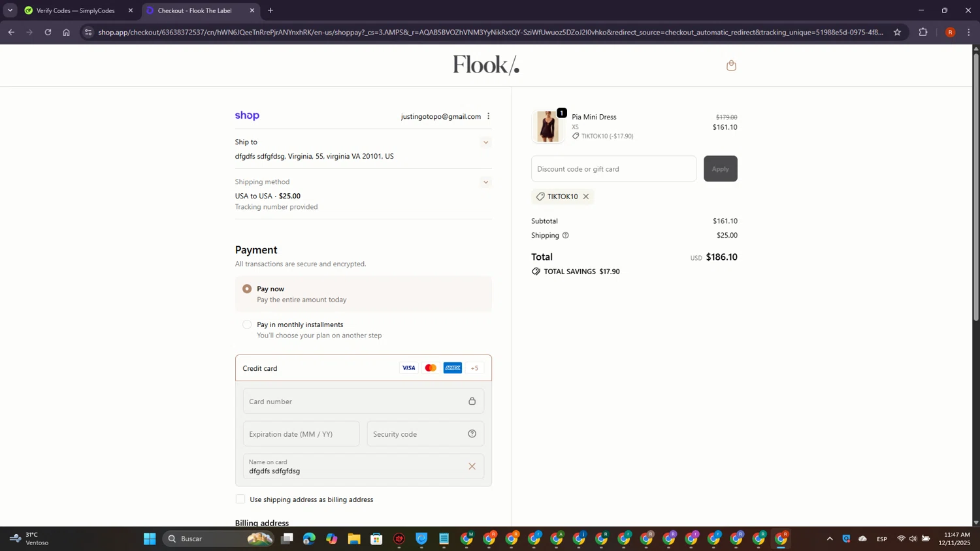Viewport: 980px width, 551px height.
Task: Expand the Ship to address section
Action: [x=485, y=142]
